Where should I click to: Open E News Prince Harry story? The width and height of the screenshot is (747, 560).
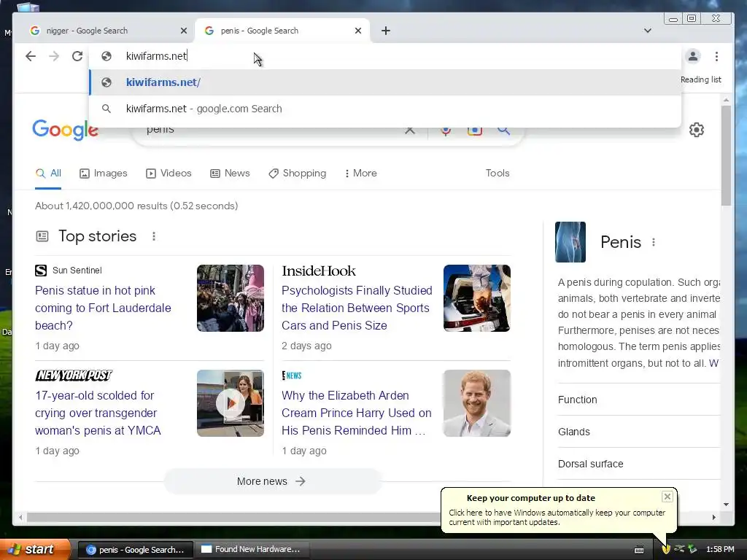pyautogui.click(x=356, y=413)
